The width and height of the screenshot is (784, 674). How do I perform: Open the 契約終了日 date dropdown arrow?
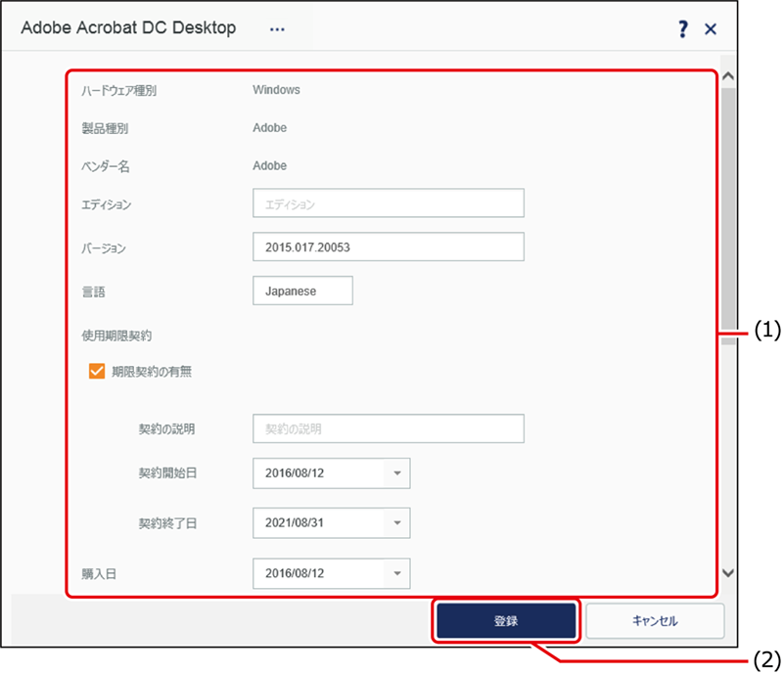coord(397,523)
